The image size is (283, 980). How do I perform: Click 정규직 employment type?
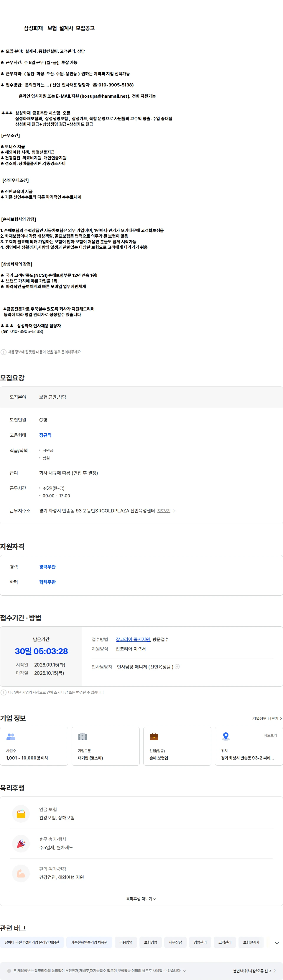pyautogui.click(x=45, y=435)
